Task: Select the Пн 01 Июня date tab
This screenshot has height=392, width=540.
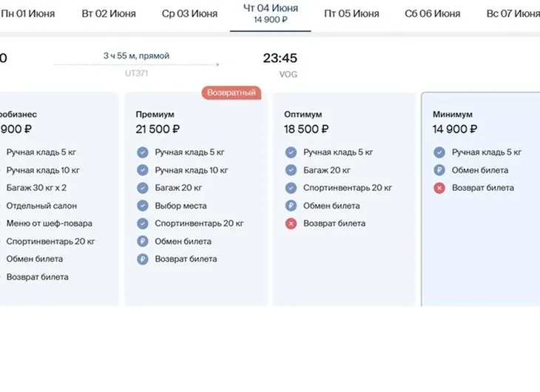Action: point(27,14)
